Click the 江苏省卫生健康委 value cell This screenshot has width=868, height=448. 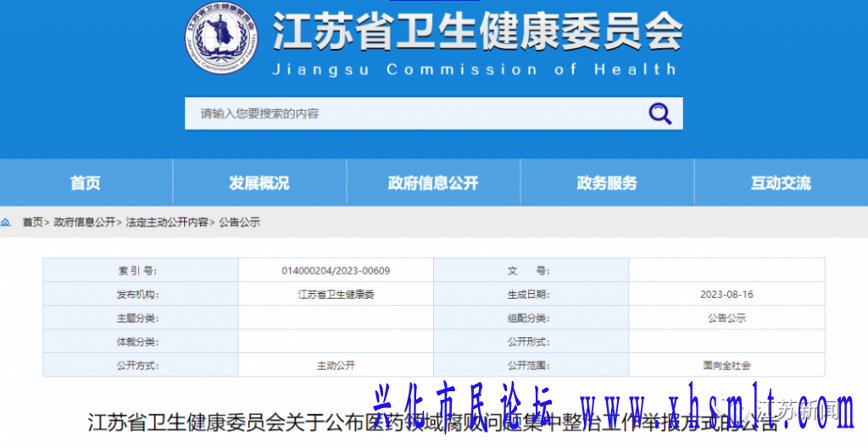336,294
